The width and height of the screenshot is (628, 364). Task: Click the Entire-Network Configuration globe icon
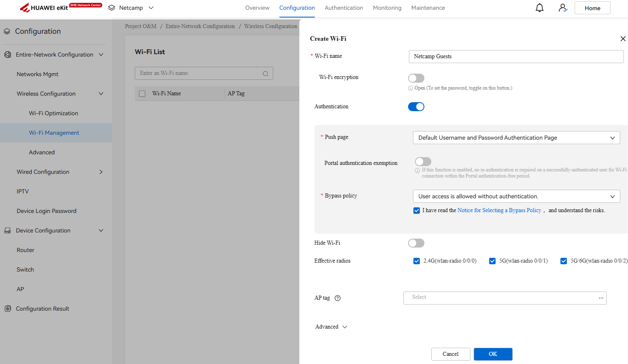coord(8,55)
